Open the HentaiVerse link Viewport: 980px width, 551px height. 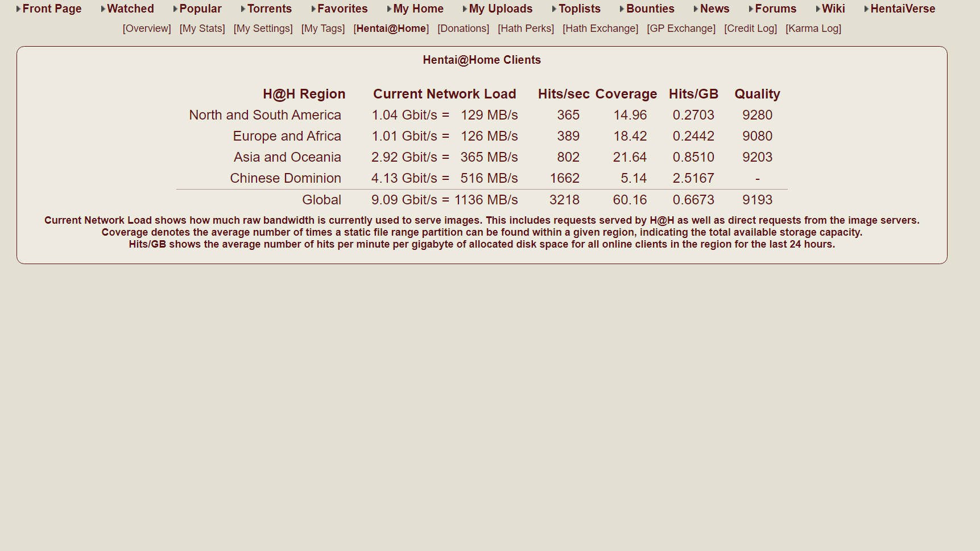pyautogui.click(x=903, y=9)
